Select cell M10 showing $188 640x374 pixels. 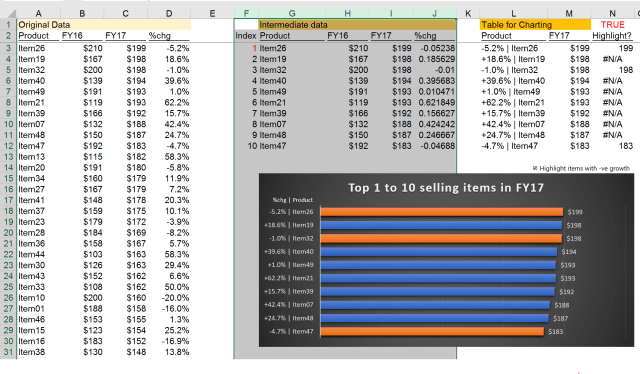click(569, 124)
